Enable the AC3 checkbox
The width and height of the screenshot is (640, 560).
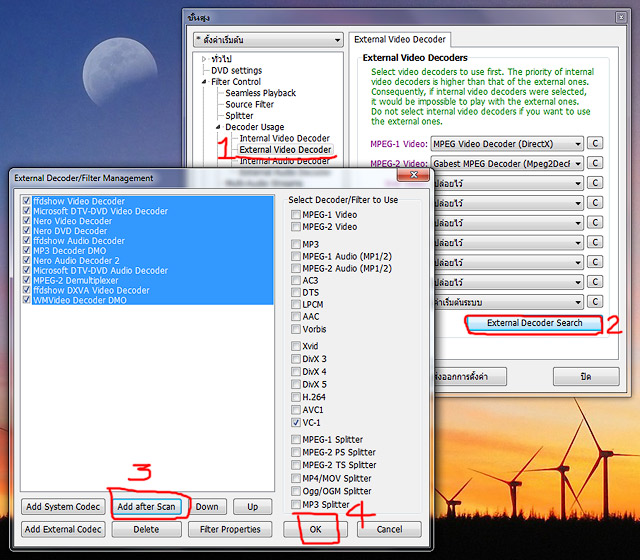pos(296,280)
